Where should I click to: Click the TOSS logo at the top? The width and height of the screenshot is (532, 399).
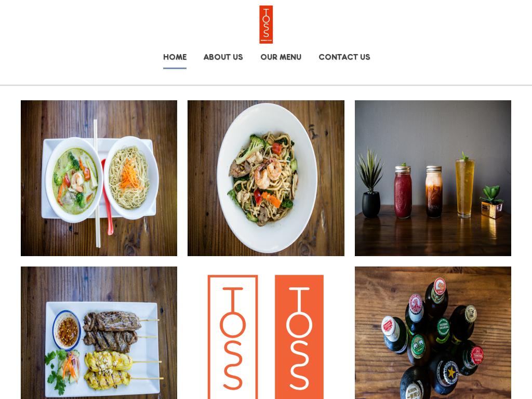266,24
